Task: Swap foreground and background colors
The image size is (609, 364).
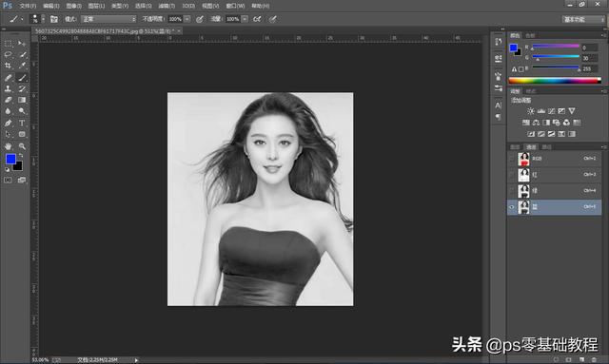Action: click(21, 155)
